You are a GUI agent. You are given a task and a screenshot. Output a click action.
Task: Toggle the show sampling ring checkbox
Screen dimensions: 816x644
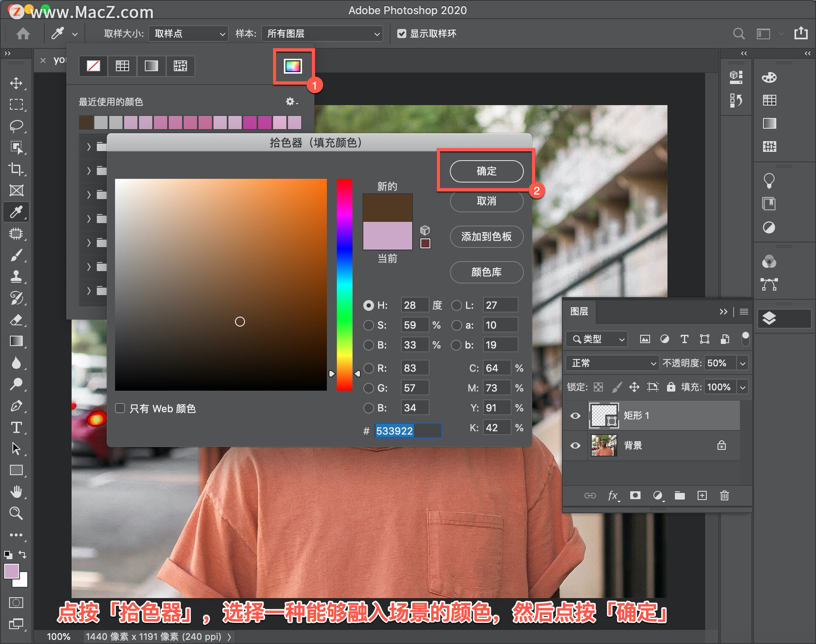click(x=402, y=34)
